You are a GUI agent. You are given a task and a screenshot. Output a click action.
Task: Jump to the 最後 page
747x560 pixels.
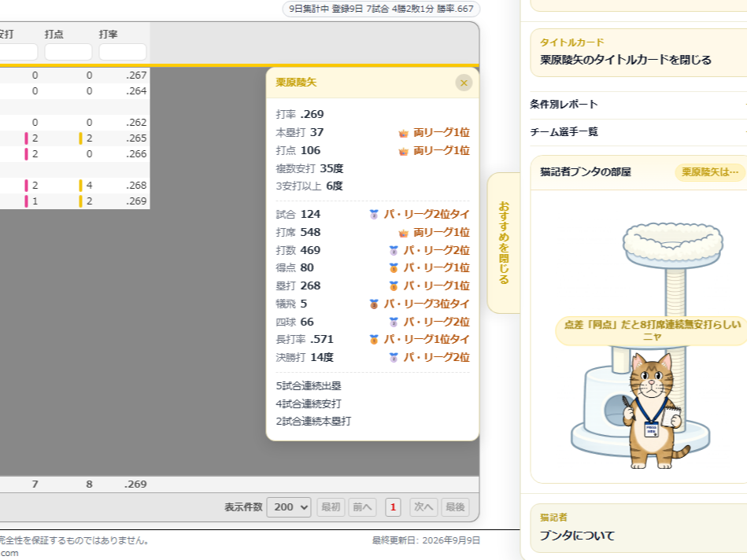[x=455, y=507]
